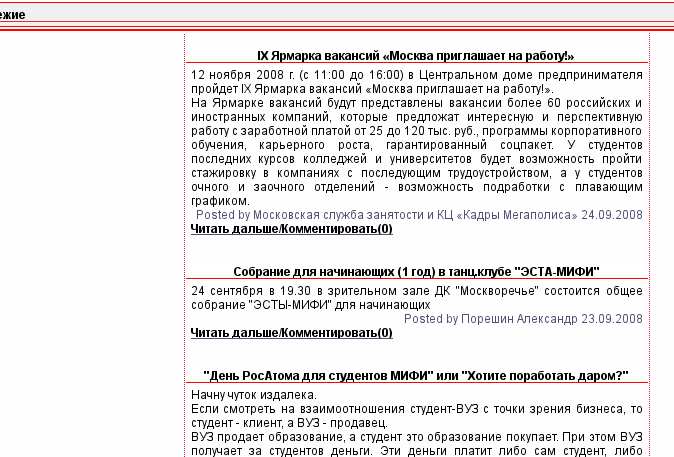
Task: Click 'Читать дальше/Комментировать(0)' under the ЭСТА-МИФИ post
Action: (x=291, y=333)
